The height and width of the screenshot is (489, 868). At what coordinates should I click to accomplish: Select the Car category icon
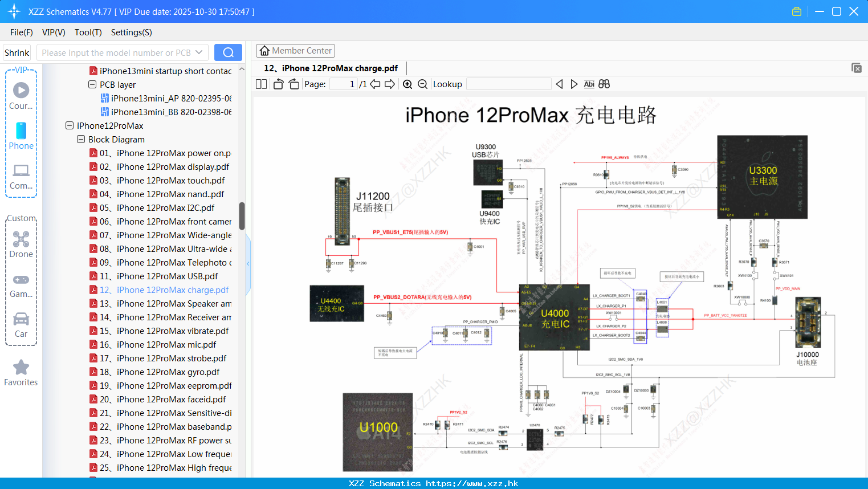coord(21,325)
